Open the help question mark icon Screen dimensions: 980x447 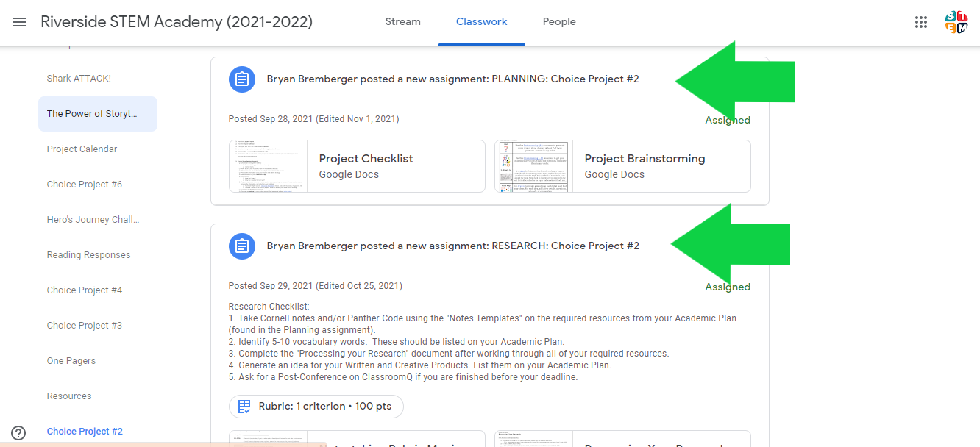[18, 433]
